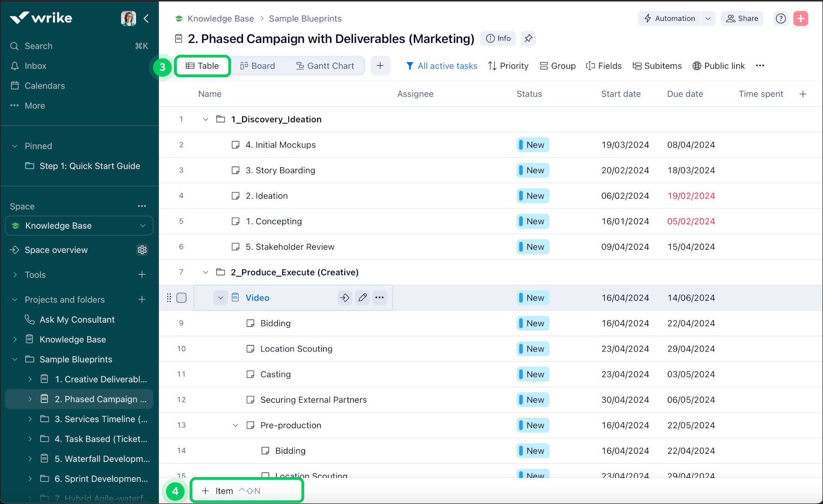Click New status of Initial Mockups

click(x=533, y=145)
